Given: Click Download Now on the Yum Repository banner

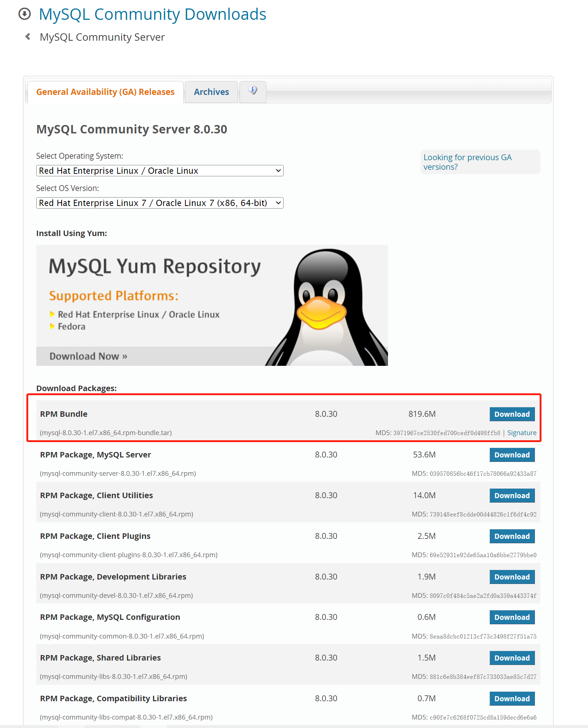Looking at the screenshot, I should (87, 356).
